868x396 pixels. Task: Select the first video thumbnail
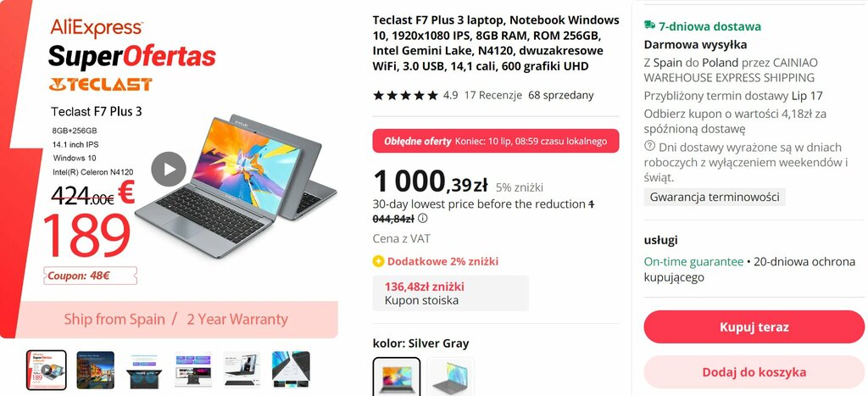pyautogui.click(x=47, y=370)
